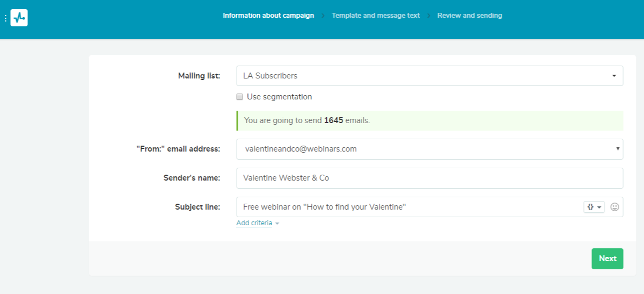
Task: Focus the Sender's name text field
Action: point(429,178)
